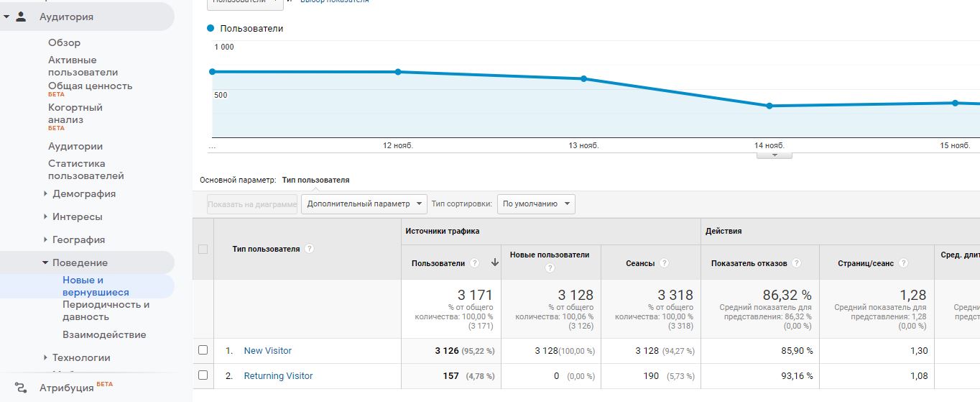Check the New Visitor row checkbox
980x402 pixels.
[203, 350]
